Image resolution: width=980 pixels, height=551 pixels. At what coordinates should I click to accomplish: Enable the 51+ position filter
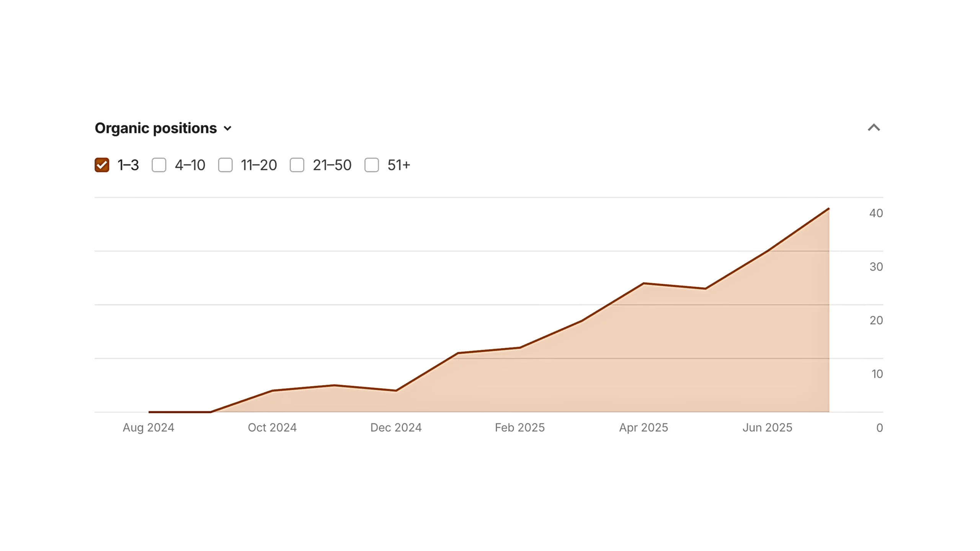click(371, 165)
